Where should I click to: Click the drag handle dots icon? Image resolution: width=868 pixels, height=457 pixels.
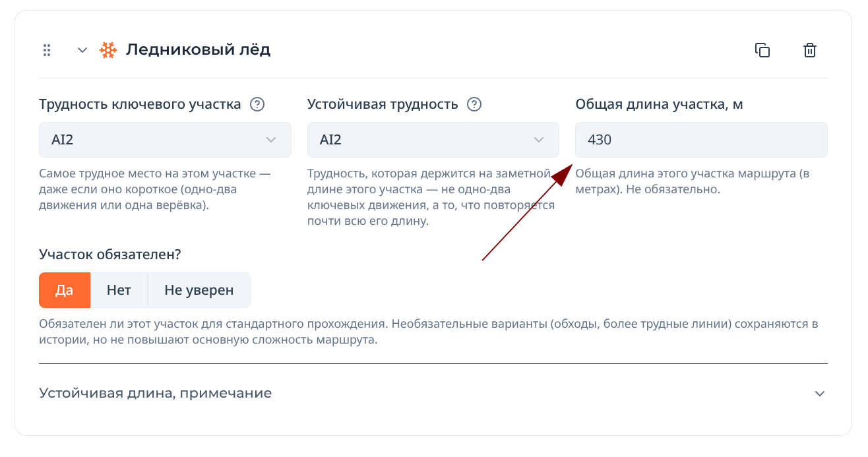tap(47, 50)
